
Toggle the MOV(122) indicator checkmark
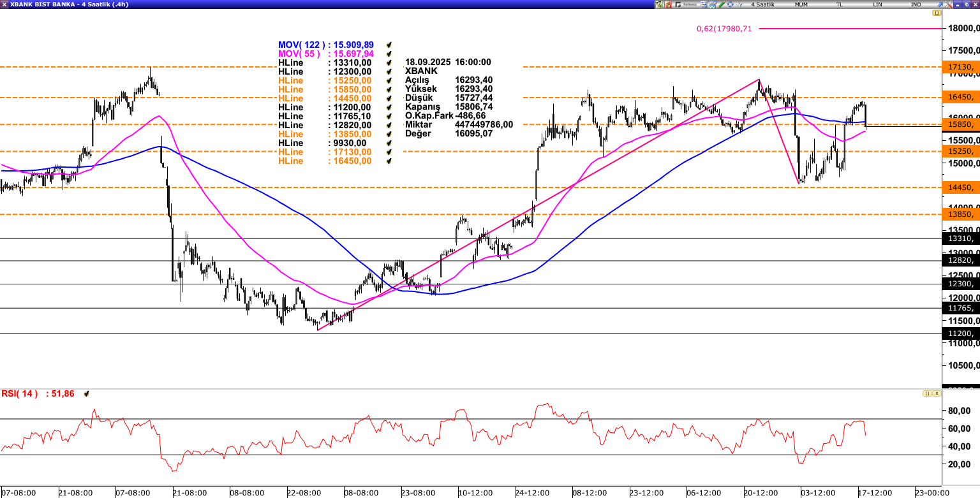[x=389, y=45]
